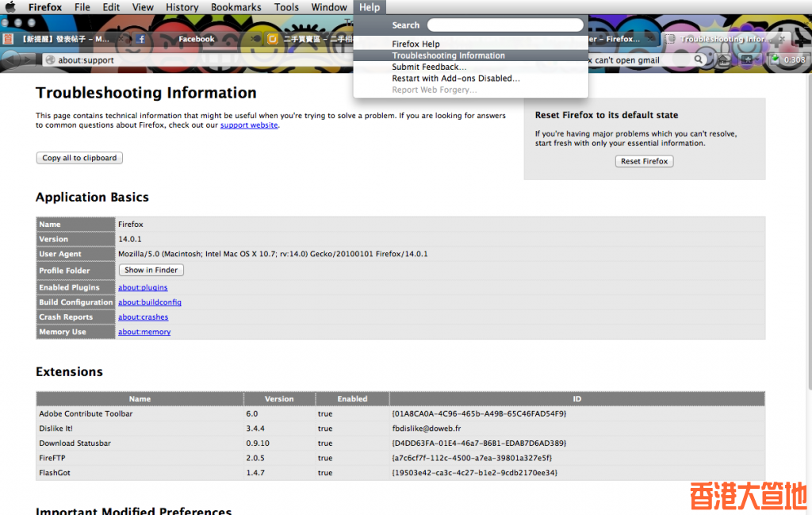Screen dimensions: 812x515
Task: Open the Apple menu
Action: [x=10, y=7]
